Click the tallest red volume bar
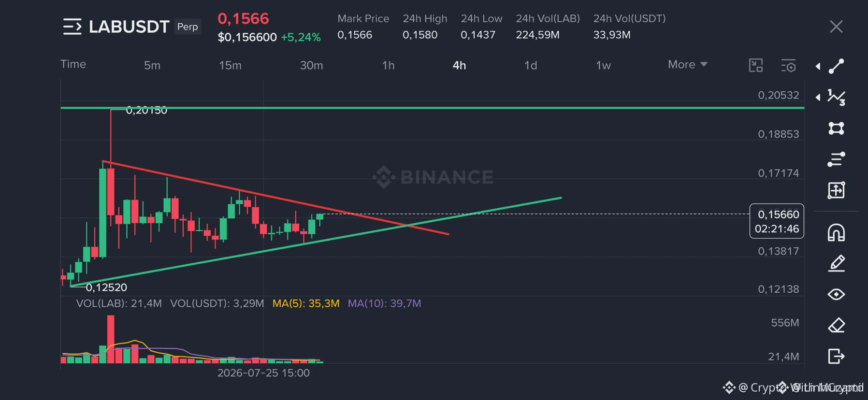 tap(111, 339)
